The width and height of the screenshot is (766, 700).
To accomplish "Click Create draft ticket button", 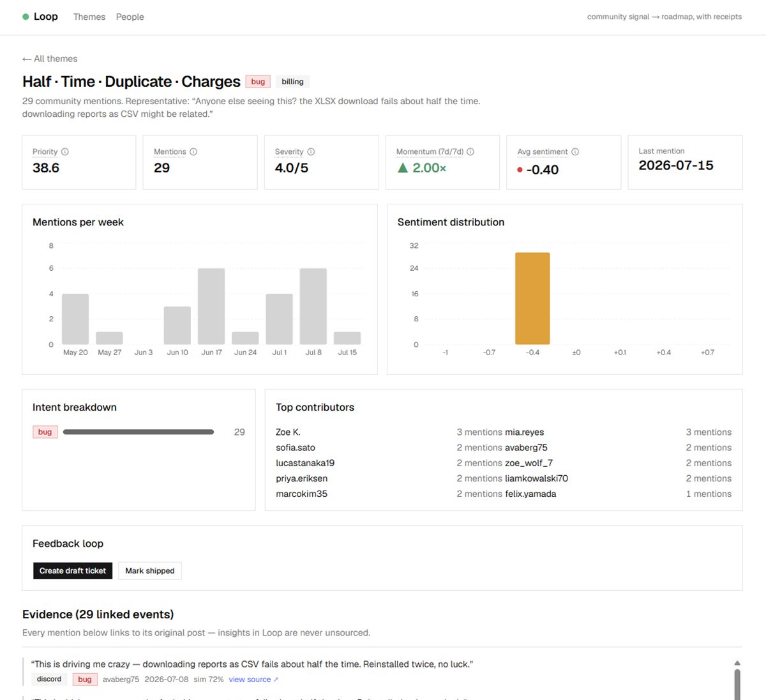I will 73,571.
